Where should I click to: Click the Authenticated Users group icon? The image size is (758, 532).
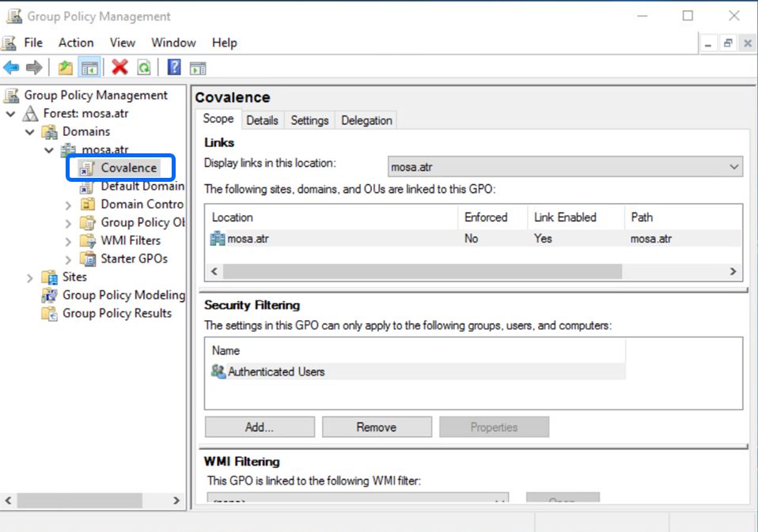point(218,372)
